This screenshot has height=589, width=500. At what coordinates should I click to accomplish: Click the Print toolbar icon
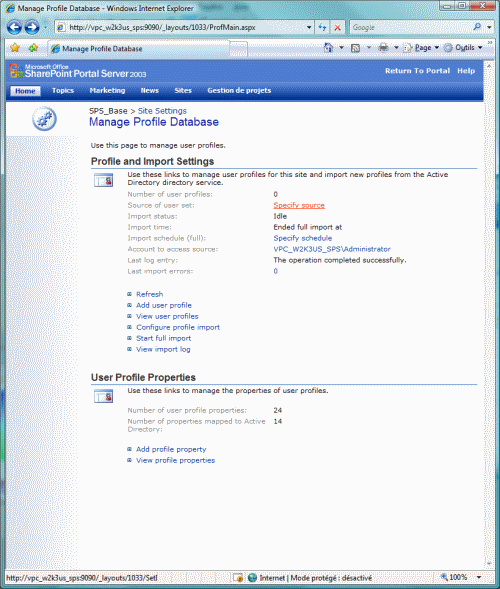(x=383, y=48)
